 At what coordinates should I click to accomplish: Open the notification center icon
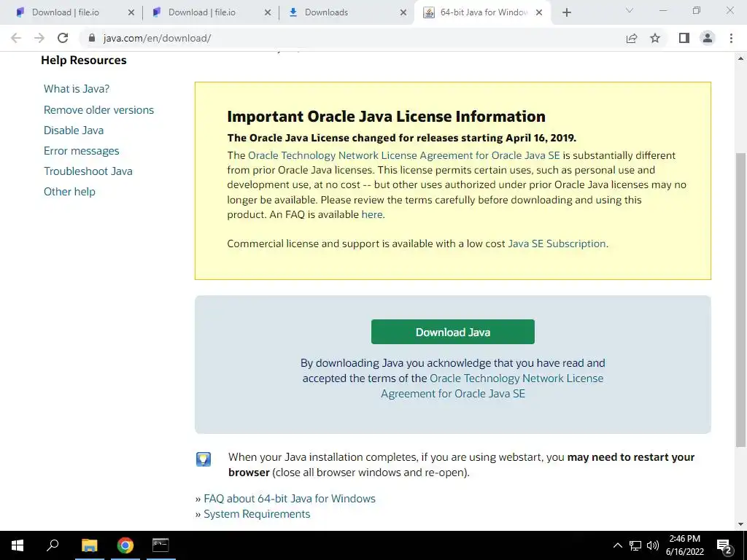(724, 545)
